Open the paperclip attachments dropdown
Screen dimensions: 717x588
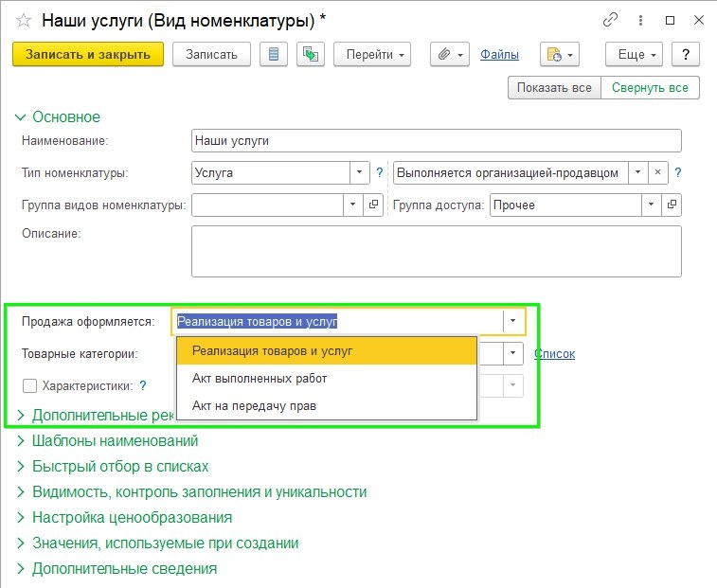(450, 54)
